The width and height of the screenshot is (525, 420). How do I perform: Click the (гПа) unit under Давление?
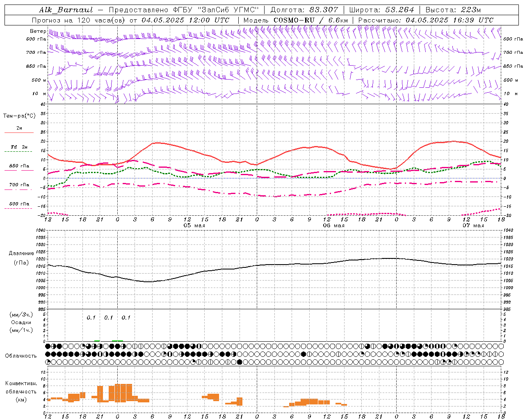pos(21,262)
